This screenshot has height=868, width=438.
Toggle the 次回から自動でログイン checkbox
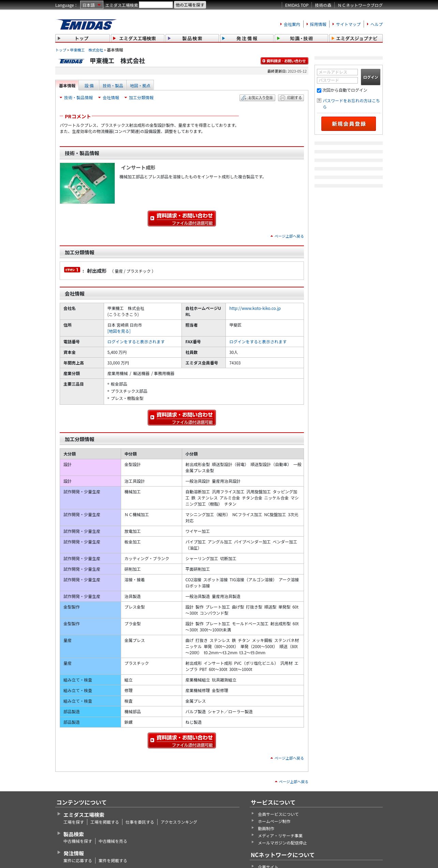coord(319,90)
